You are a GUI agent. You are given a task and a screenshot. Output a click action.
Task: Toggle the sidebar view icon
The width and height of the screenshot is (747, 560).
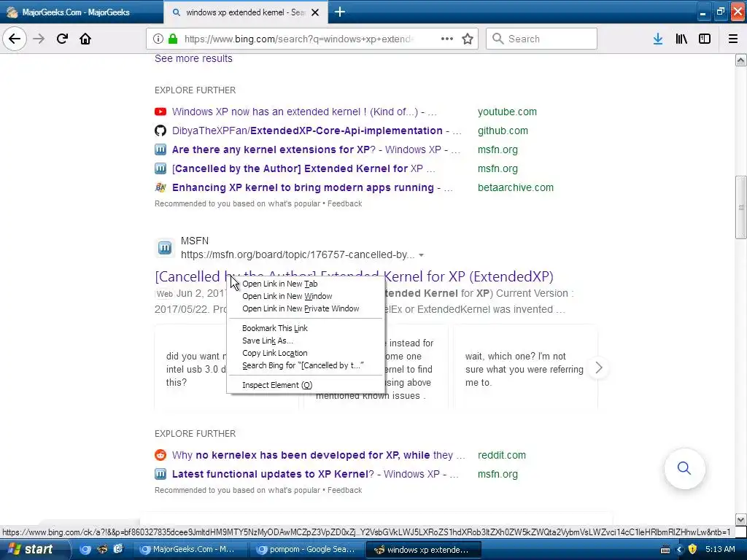[705, 39]
